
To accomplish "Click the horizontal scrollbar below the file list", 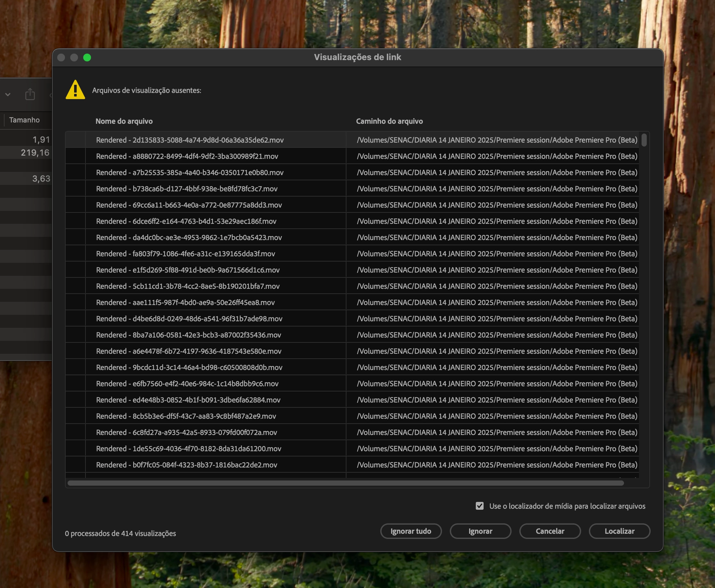I will point(346,483).
